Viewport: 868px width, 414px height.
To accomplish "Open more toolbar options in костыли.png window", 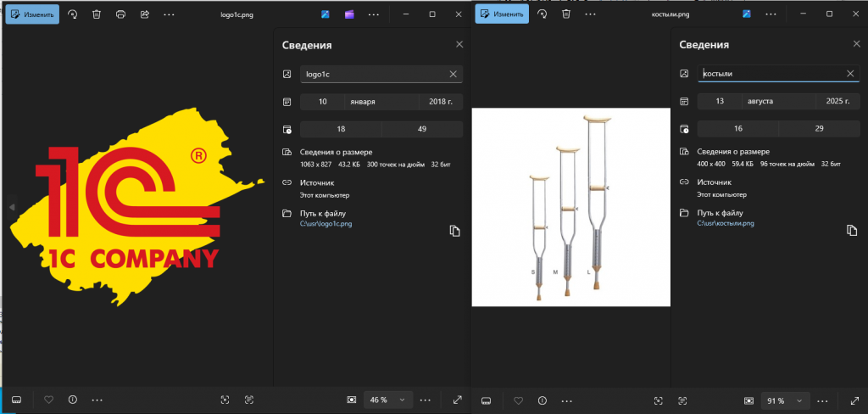I will (x=590, y=14).
